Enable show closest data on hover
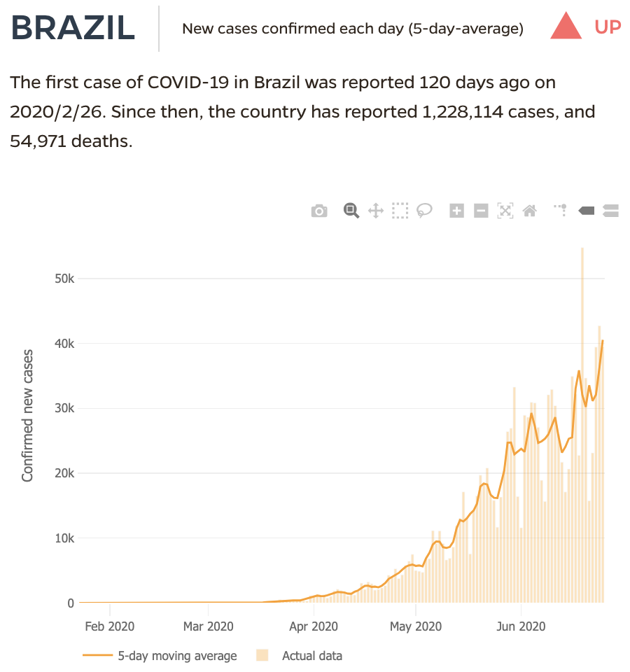This screenshot has width=630, height=672. pos(586,211)
